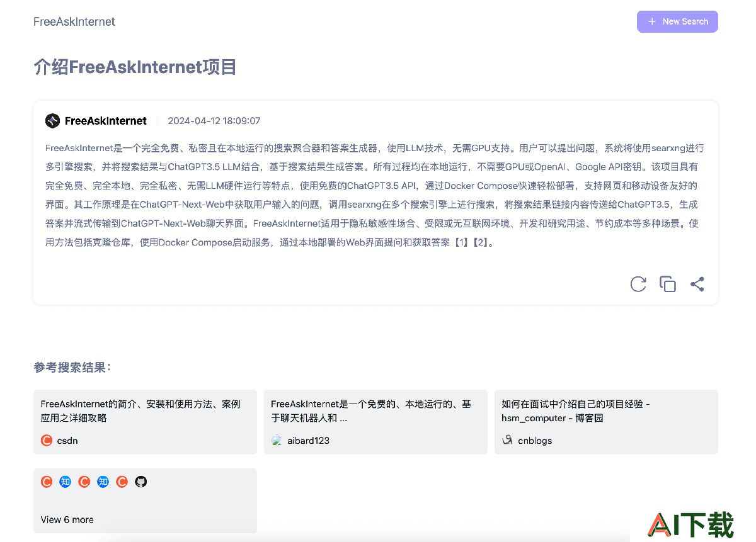Click the timestamp 2024-04-12 18:09:07
The height and width of the screenshot is (542, 756).
coord(214,121)
